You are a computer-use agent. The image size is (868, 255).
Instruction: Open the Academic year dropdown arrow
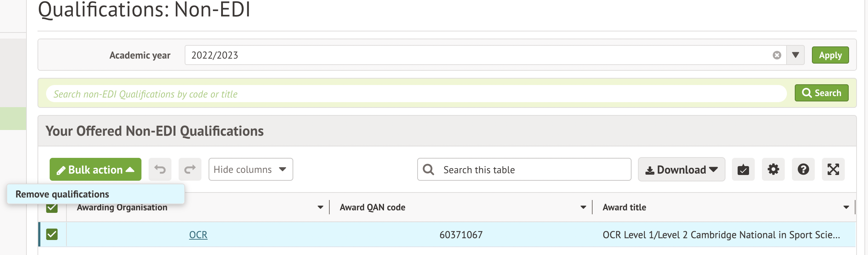click(x=795, y=55)
